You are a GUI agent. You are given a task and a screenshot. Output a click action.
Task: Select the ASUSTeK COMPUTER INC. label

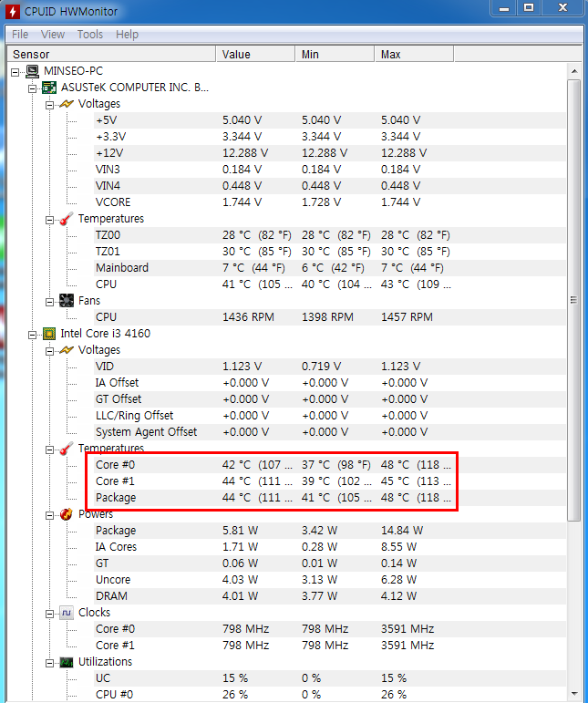point(134,87)
